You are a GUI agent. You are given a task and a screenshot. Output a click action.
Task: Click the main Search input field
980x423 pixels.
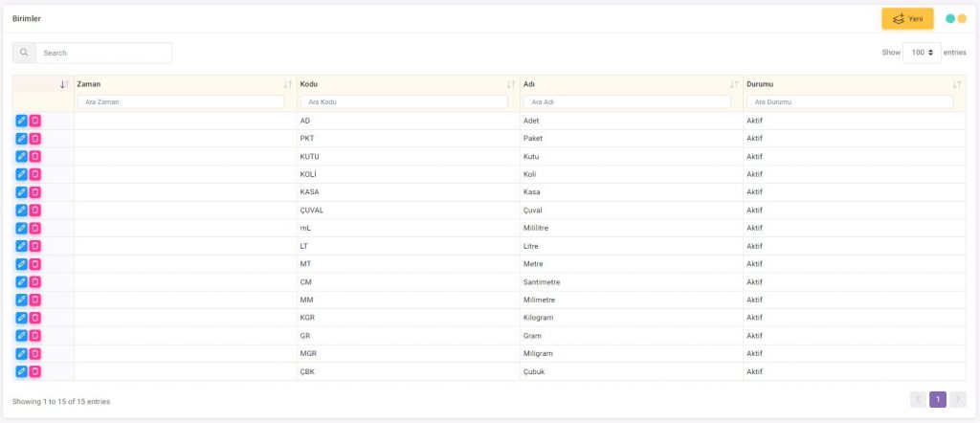[x=103, y=53]
